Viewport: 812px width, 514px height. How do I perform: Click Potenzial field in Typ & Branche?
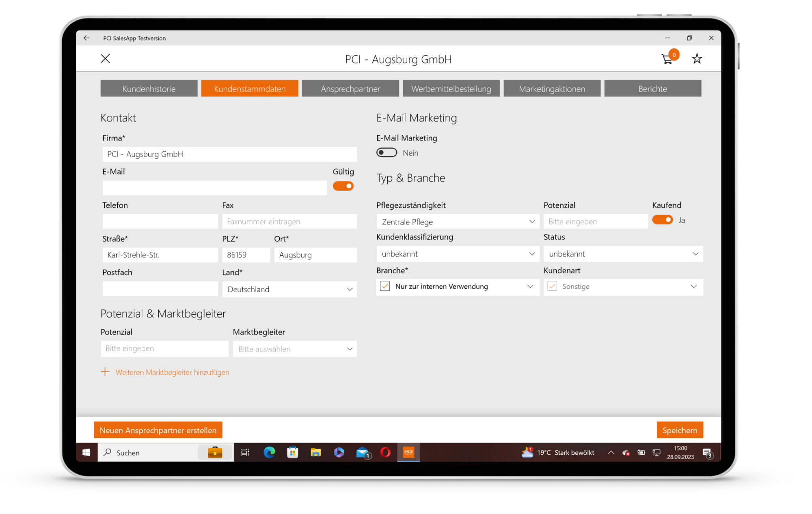point(596,221)
